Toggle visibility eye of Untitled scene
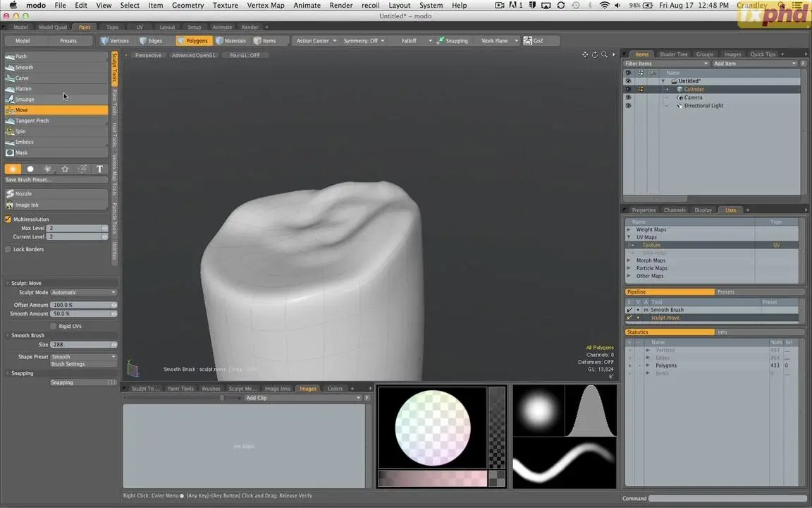 pos(628,81)
